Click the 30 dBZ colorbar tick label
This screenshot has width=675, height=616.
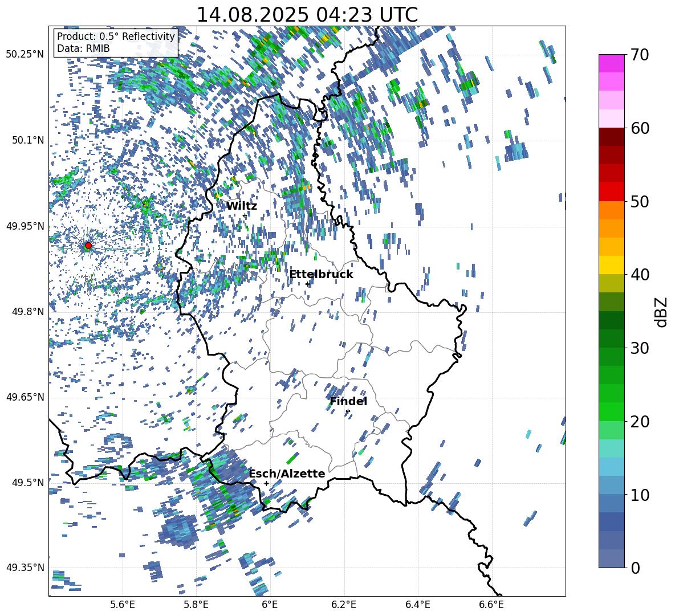pos(640,348)
